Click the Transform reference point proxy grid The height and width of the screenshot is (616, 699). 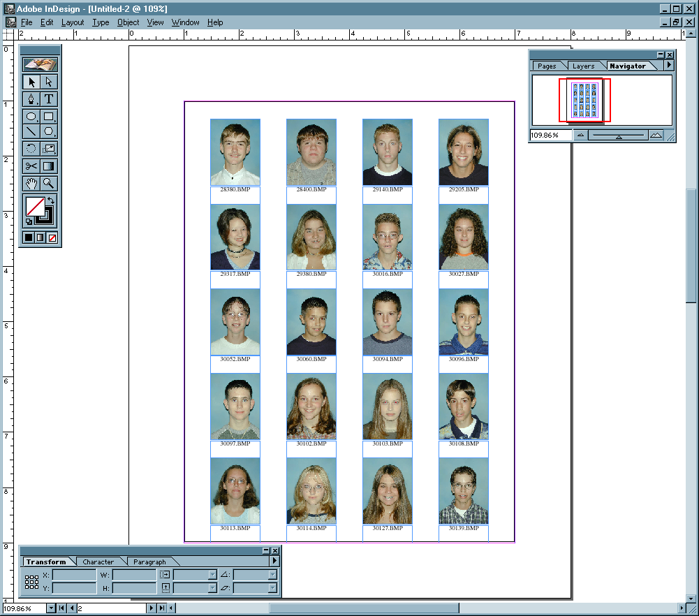click(31, 582)
